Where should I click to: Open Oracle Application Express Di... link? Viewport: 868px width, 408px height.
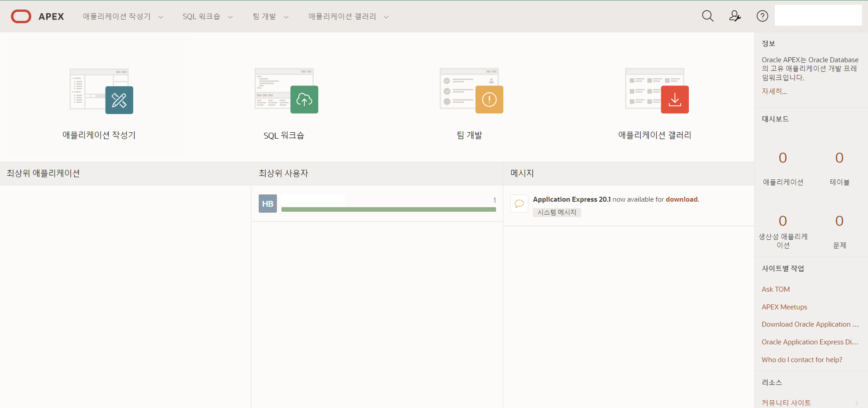(x=810, y=342)
